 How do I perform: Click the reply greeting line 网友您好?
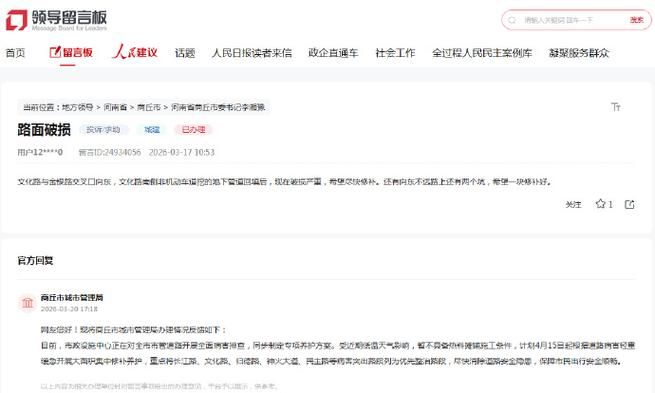[133, 330]
